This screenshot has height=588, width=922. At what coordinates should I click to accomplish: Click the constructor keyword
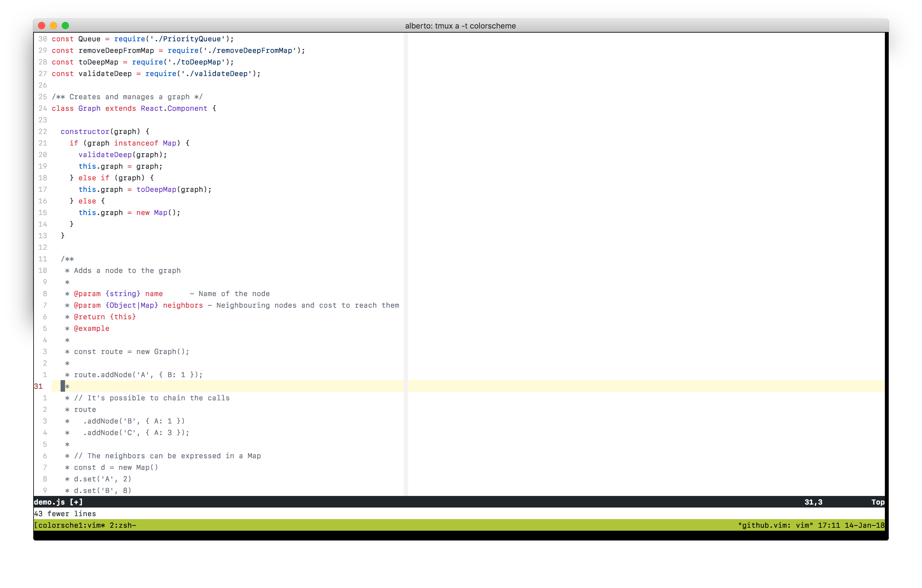(x=85, y=132)
